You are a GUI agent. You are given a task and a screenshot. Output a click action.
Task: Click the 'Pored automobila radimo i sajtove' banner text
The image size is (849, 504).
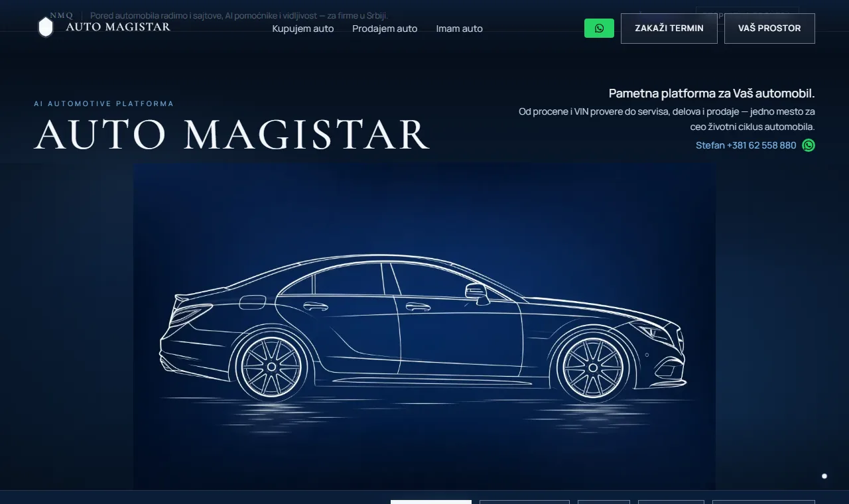239,15
